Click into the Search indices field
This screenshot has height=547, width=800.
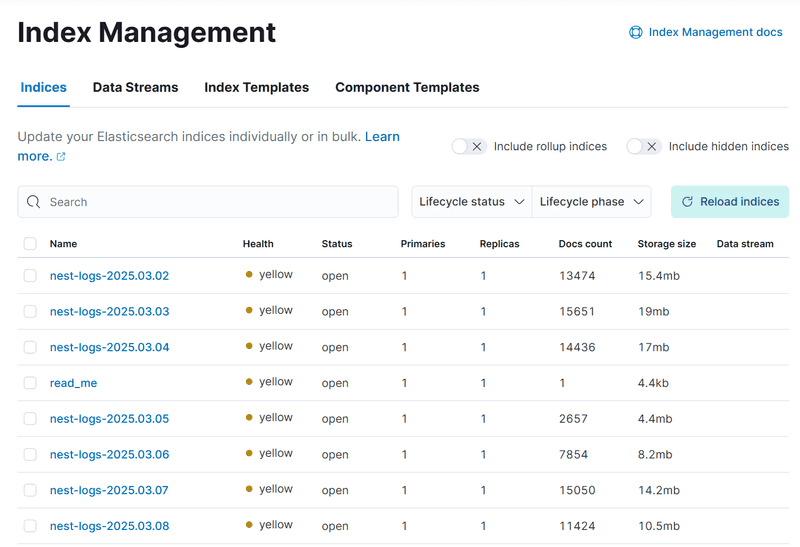208,202
